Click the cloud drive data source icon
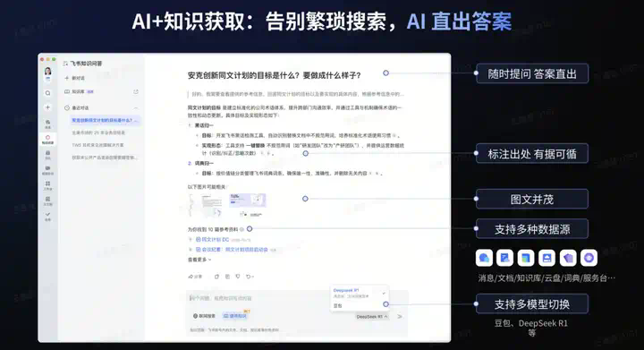644x350 pixels. click(547, 258)
